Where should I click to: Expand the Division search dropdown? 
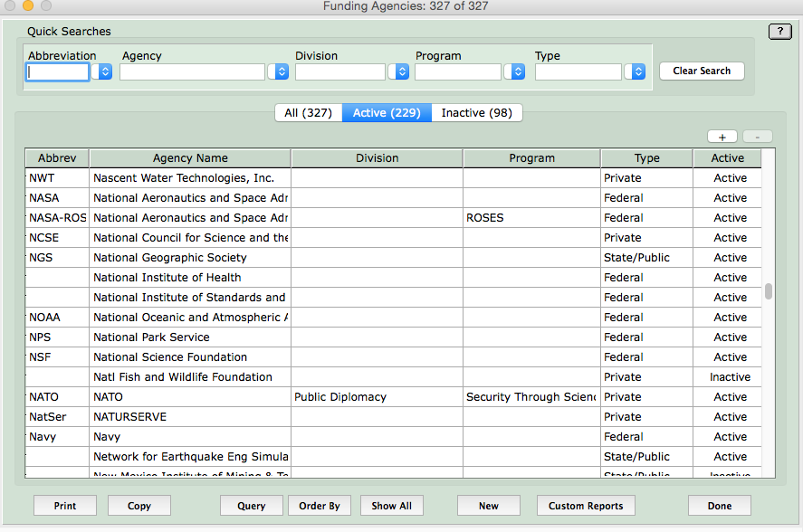[x=398, y=71]
